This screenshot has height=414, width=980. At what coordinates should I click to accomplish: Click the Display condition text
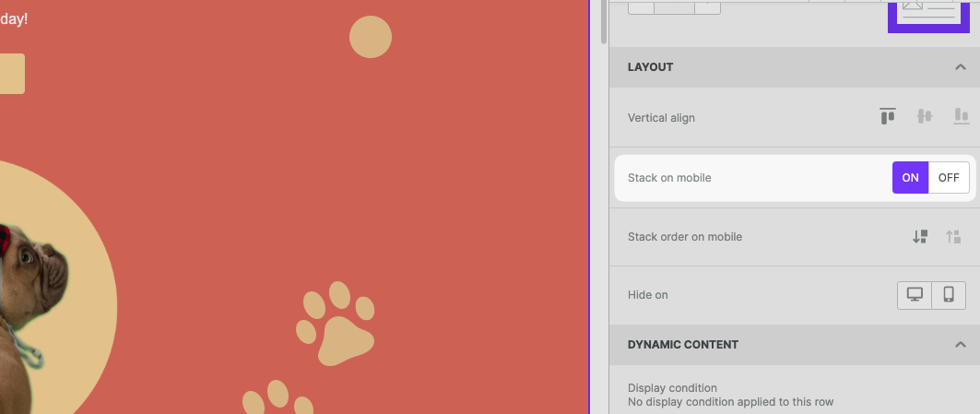[x=672, y=388]
